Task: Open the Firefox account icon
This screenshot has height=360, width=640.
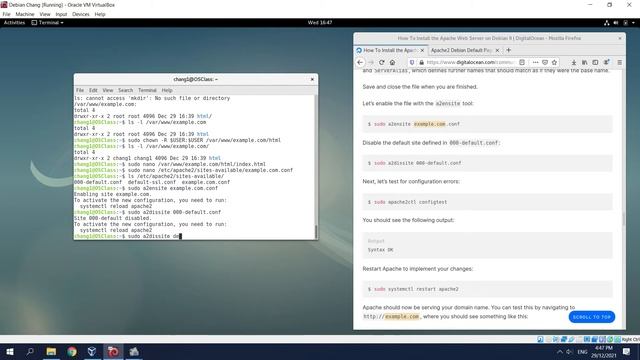Action: coord(607,62)
